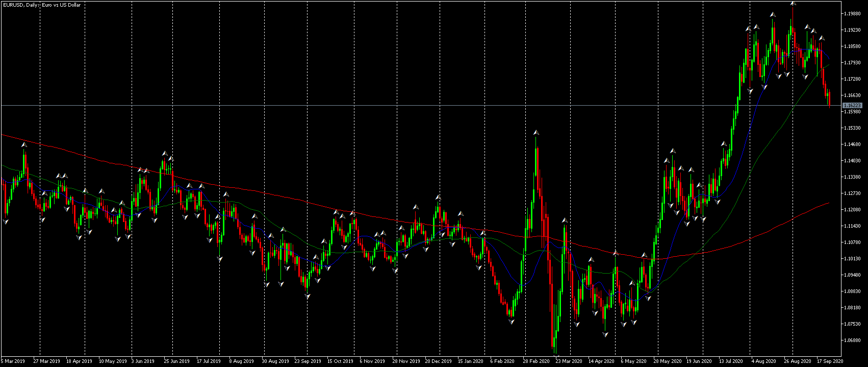Click the 28 Feb 2020 date label

point(537,361)
